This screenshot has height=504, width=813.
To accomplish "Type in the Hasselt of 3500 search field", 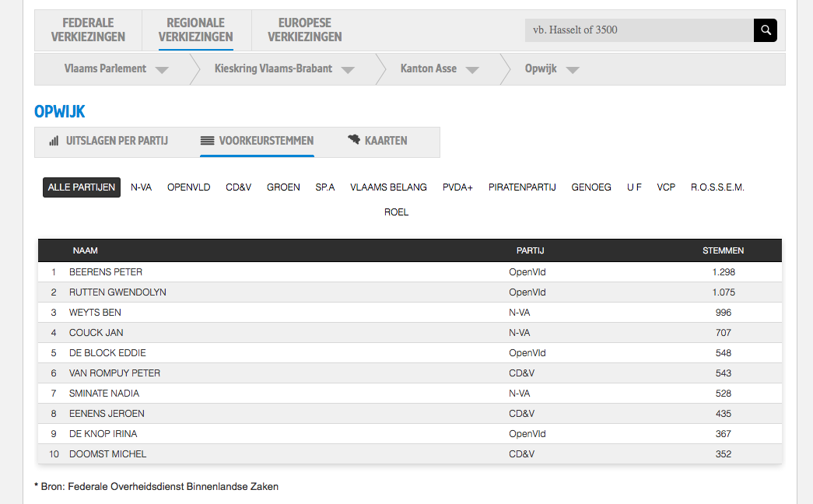I will (639, 30).
